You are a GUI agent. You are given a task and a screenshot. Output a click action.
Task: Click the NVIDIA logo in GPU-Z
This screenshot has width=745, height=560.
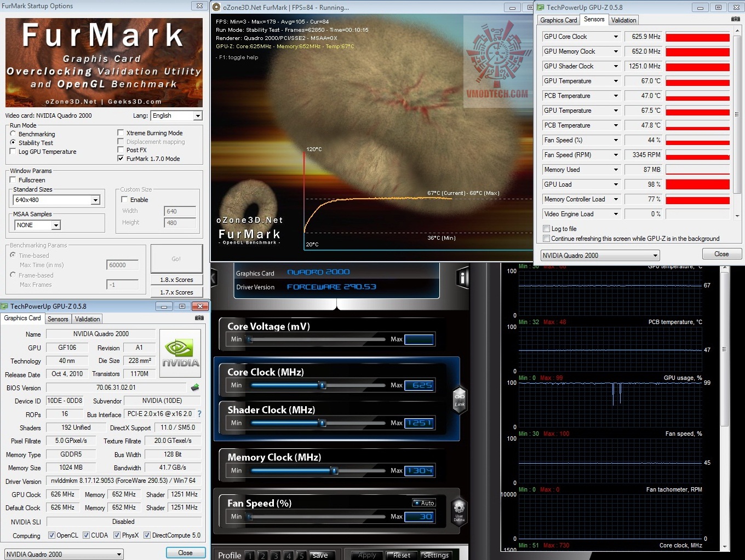point(180,353)
